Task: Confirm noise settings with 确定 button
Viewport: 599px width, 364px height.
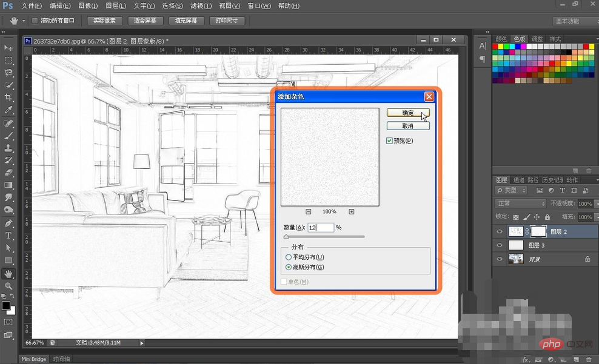Action: tap(408, 113)
